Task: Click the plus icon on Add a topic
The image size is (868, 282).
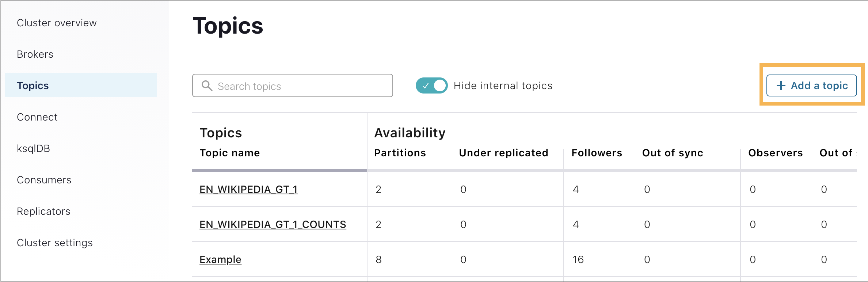Action: coord(781,86)
